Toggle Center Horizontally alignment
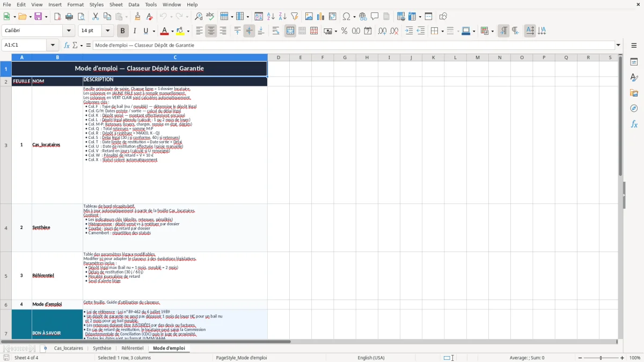The image size is (644, 362). point(211,31)
